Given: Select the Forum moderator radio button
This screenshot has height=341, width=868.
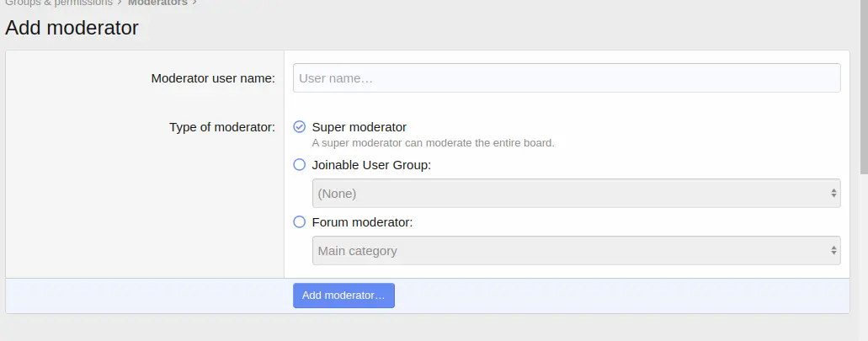Looking at the screenshot, I should click(299, 222).
